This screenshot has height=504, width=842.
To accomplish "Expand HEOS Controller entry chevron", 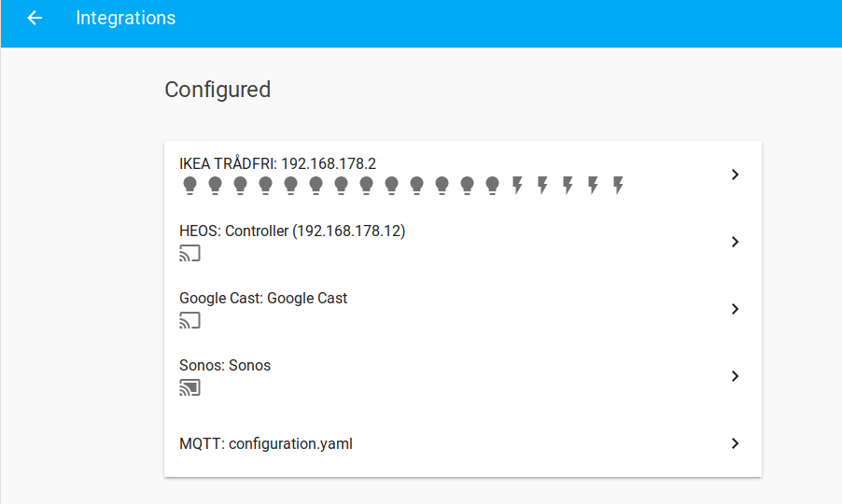I will (x=735, y=242).
